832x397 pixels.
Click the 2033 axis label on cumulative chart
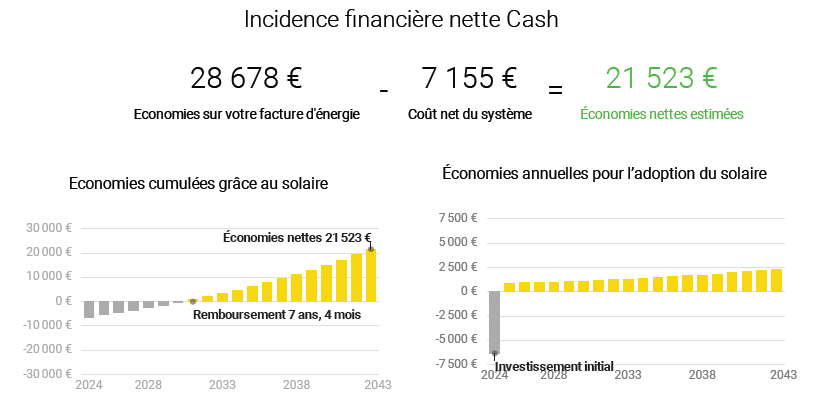pyautogui.click(x=222, y=384)
